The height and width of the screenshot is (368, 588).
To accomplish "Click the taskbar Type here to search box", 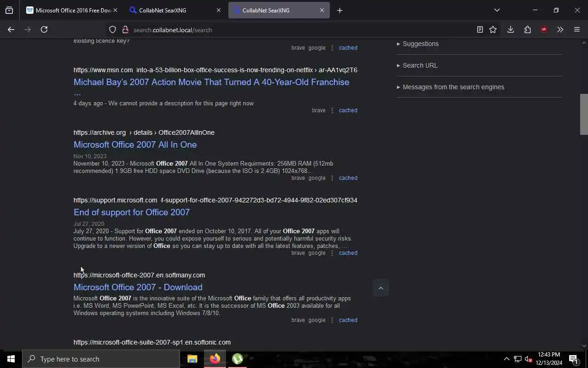I will coord(101,359).
